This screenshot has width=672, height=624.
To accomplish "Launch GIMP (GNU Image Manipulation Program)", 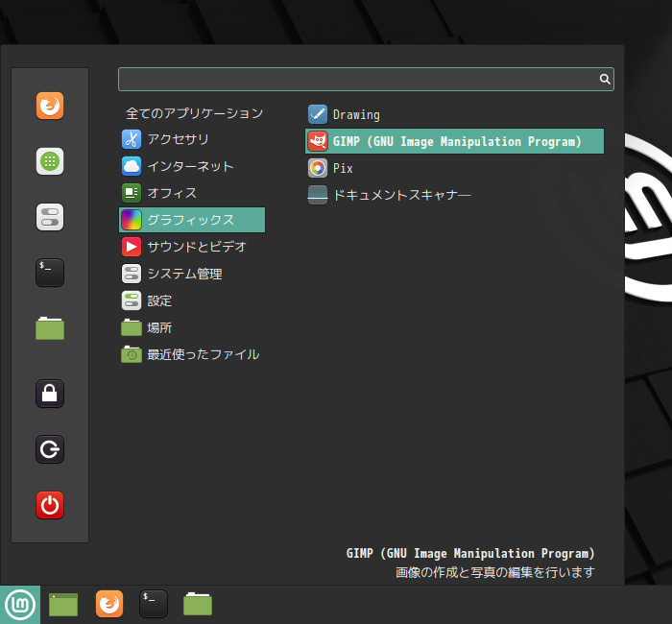I will pyautogui.click(x=454, y=141).
